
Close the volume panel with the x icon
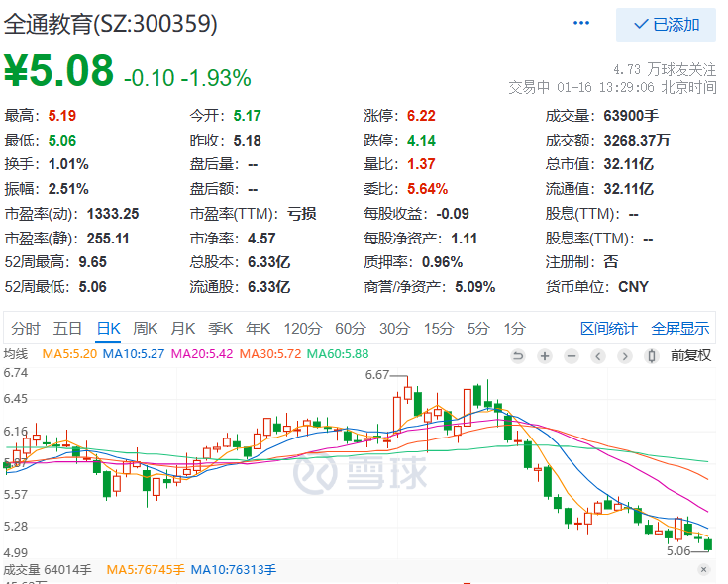pyautogui.click(x=703, y=569)
